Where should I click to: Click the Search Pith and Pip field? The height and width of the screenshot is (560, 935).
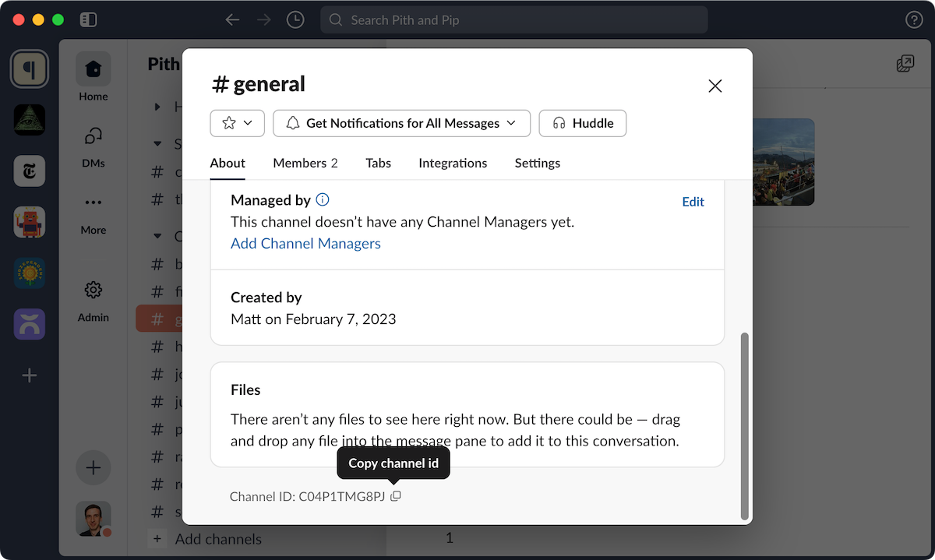(x=514, y=20)
